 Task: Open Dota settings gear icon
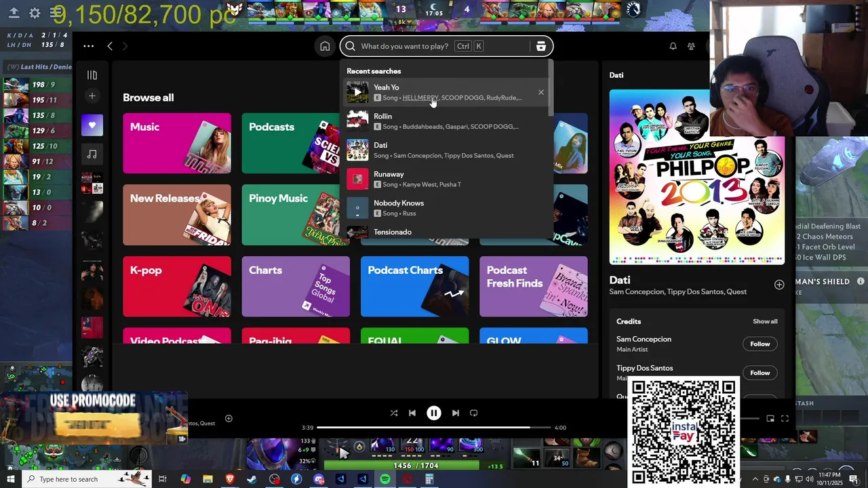(35, 12)
